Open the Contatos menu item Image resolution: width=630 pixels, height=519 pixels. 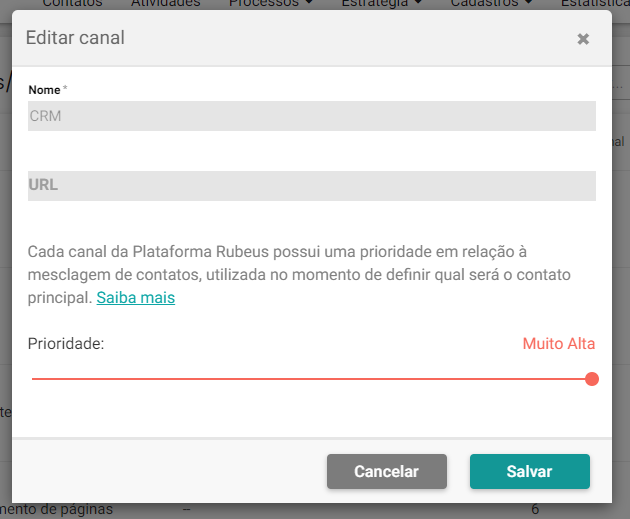pos(72,3)
